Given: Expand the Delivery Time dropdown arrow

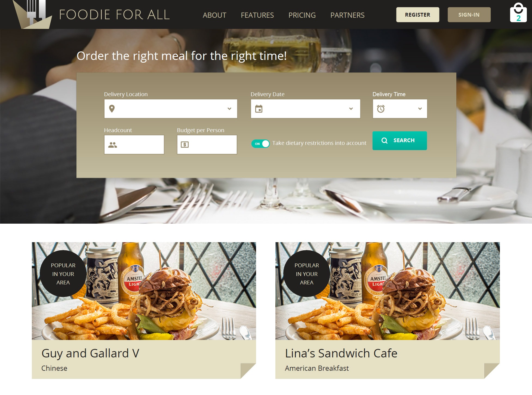Looking at the screenshot, I should (x=420, y=109).
